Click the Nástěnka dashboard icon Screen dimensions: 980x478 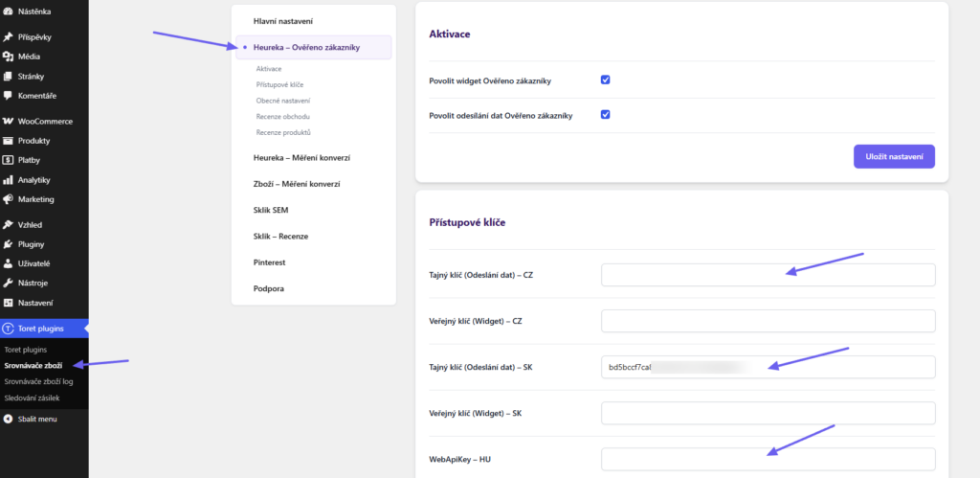click(8, 11)
